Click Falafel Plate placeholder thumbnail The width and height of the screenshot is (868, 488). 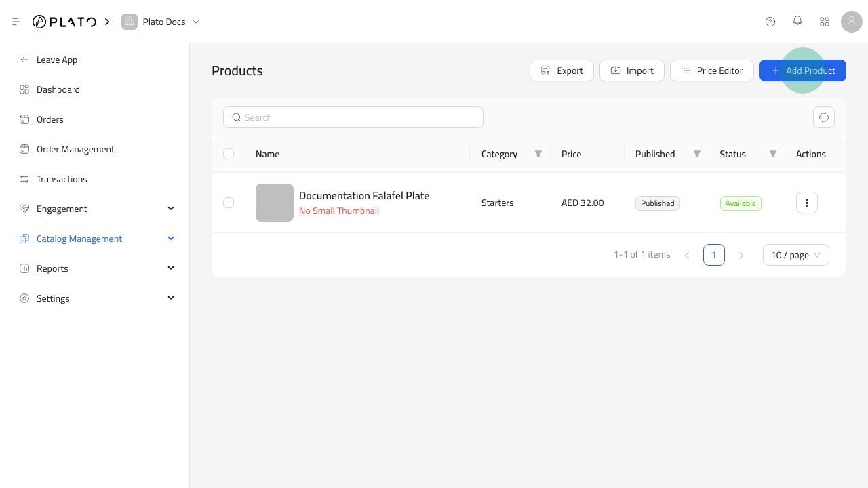pos(275,203)
